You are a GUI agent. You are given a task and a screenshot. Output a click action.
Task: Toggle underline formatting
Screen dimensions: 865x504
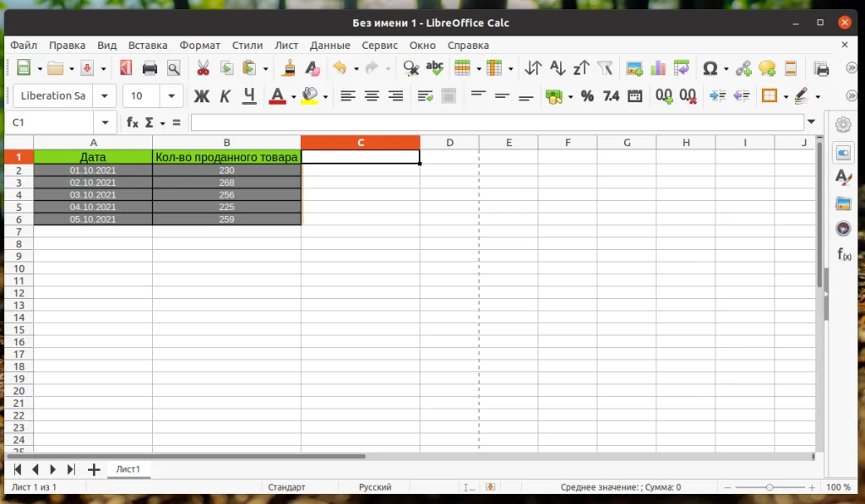click(248, 96)
